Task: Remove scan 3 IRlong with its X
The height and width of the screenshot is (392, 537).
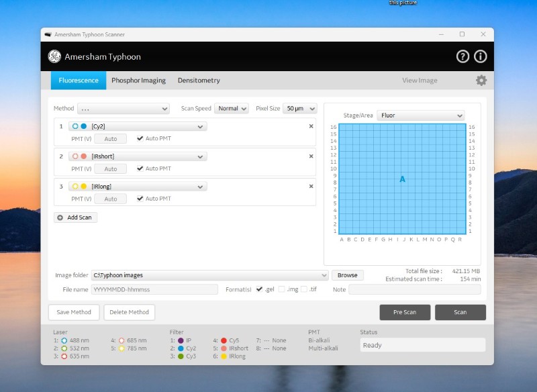Action: point(311,187)
